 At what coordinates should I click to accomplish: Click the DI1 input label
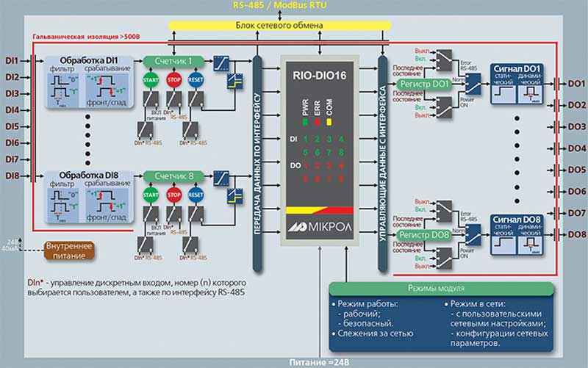pyautogui.click(x=12, y=60)
